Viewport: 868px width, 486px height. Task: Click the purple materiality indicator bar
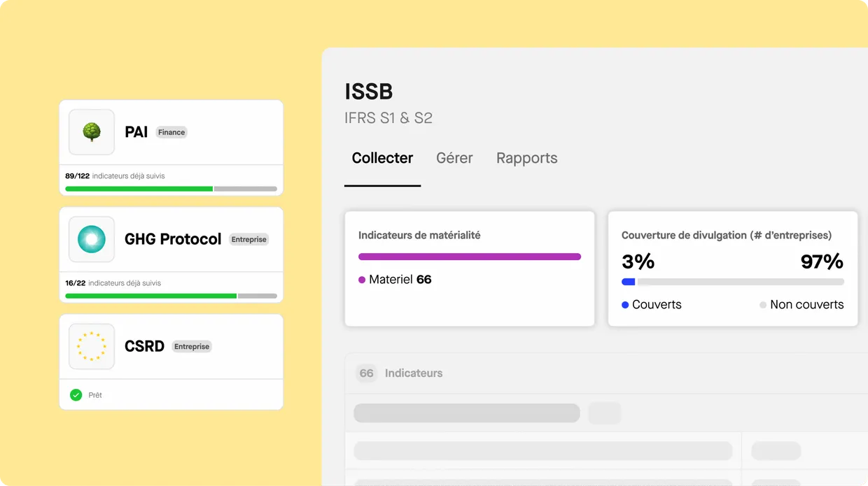tap(469, 257)
